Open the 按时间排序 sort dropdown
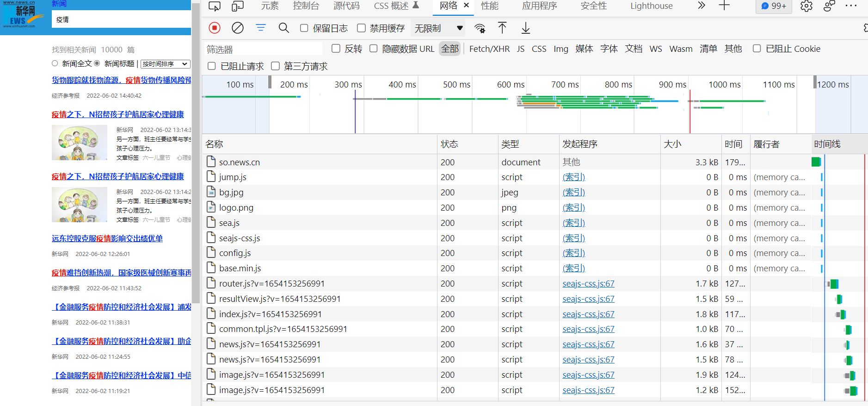868x406 pixels. [x=166, y=64]
